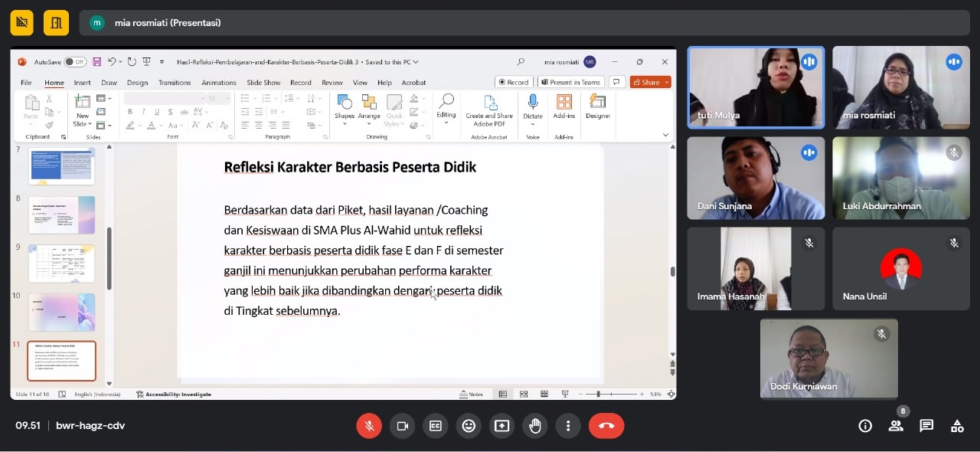Open the slide Layout dropdown
Screen dimensions: 980x452
pos(103,98)
